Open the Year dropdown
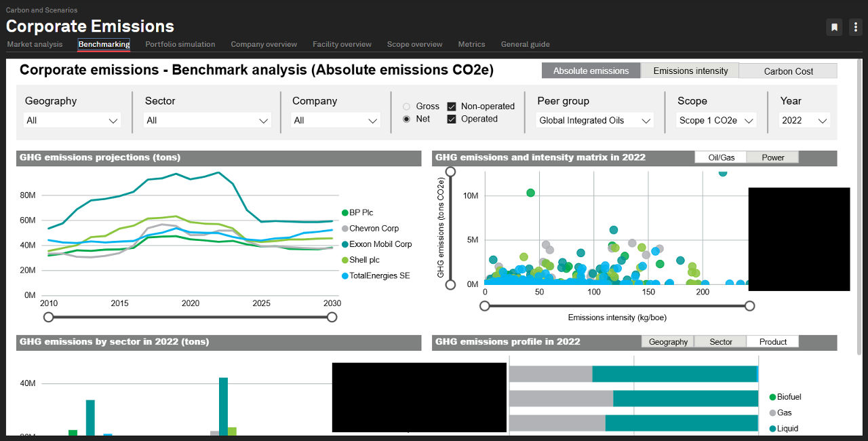This screenshot has height=441, width=868. [804, 120]
